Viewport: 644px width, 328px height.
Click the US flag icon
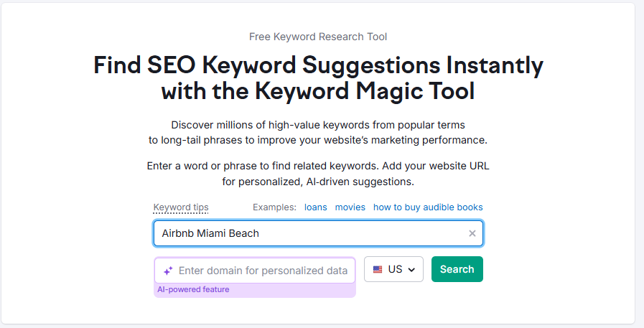[x=378, y=269]
